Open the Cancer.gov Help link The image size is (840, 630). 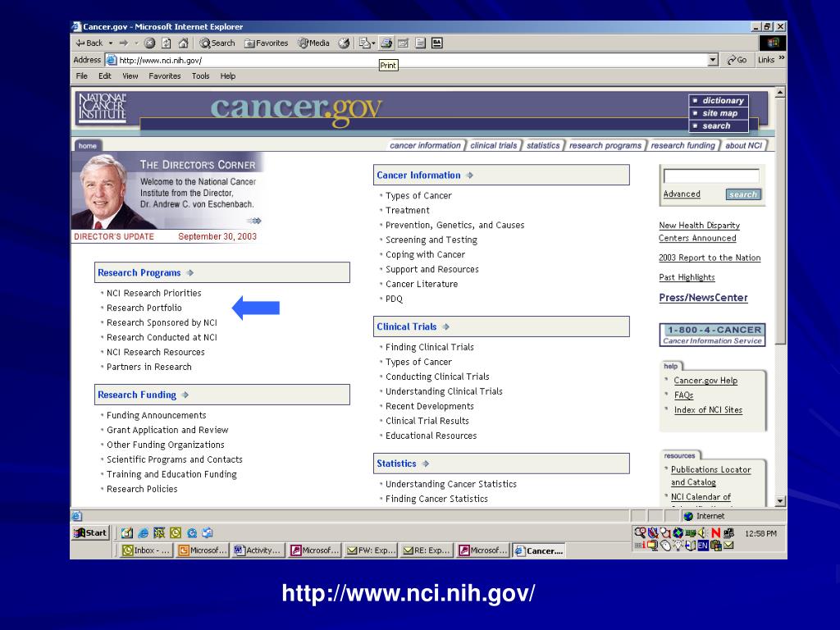click(705, 381)
